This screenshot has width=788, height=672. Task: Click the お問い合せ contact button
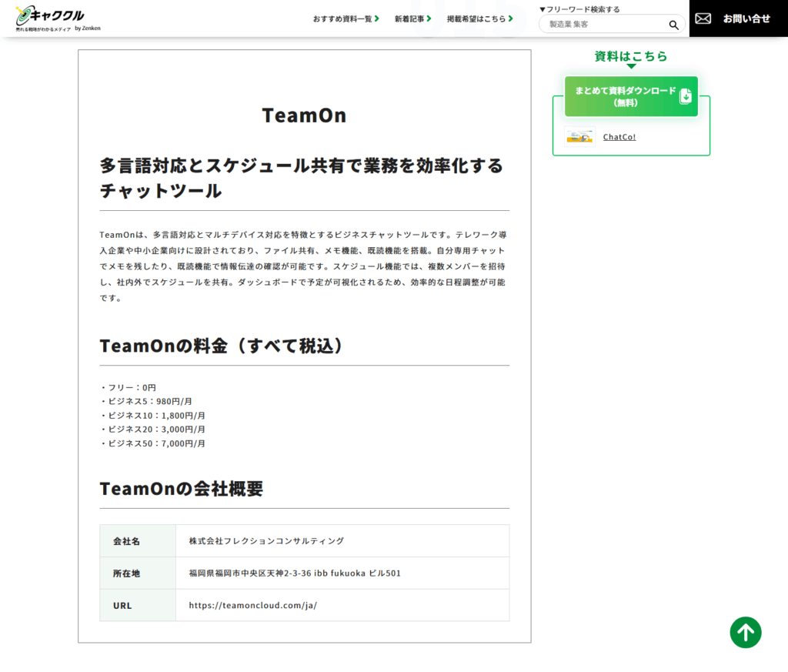tap(738, 18)
